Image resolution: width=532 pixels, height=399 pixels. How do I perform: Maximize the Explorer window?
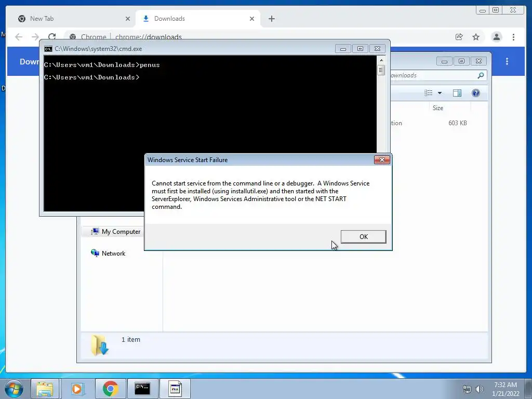461,61
